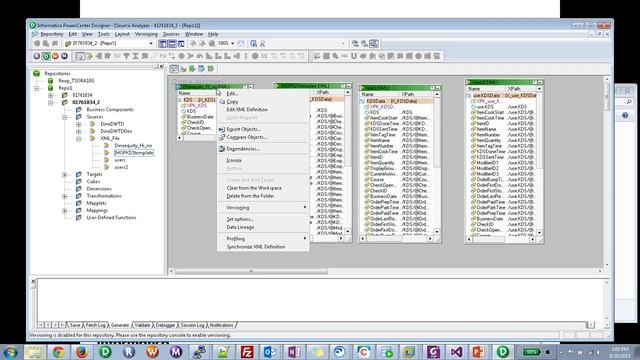This screenshot has height=360, width=640.
Task: Switch to the Session Log output tab
Action: click(x=192, y=325)
